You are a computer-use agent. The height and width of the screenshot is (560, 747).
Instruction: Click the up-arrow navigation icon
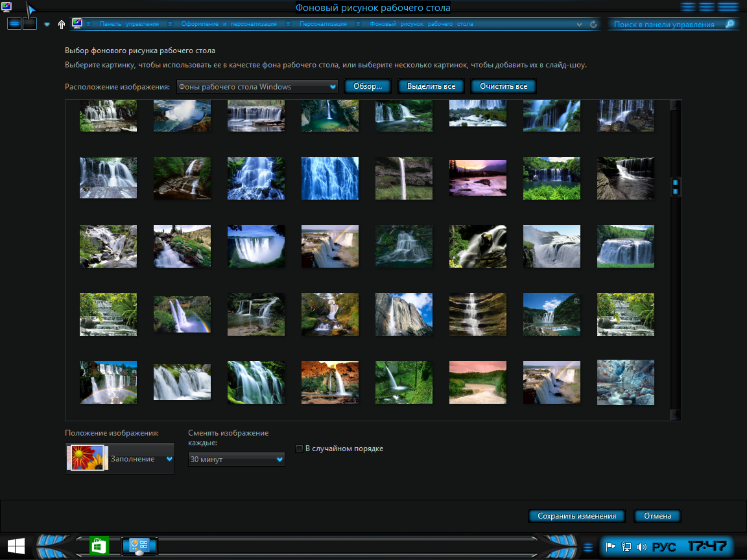[x=62, y=25]
